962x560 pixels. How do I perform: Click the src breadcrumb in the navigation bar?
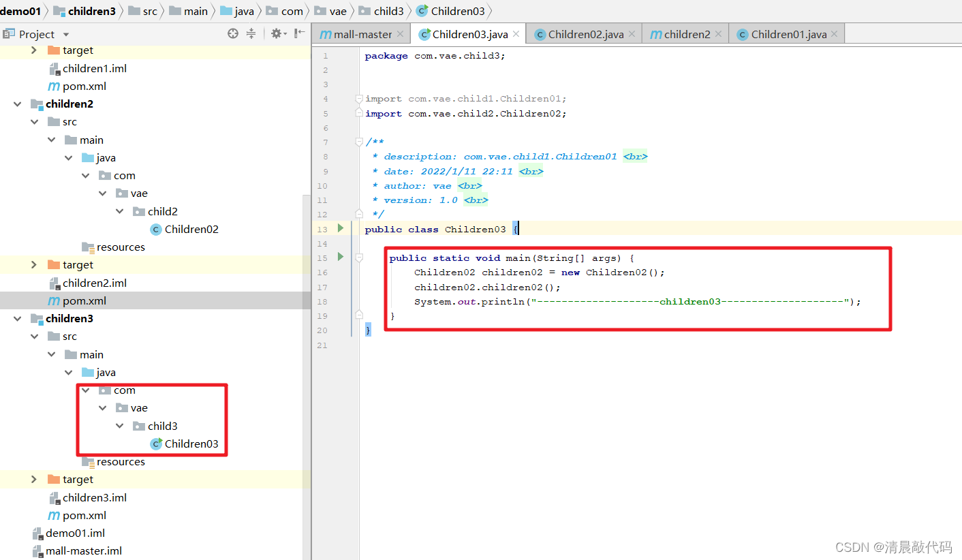(143, 11)
